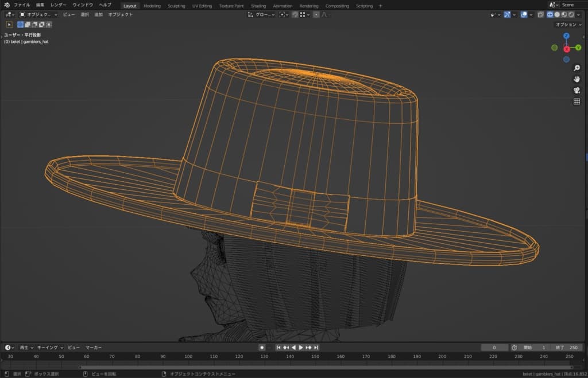Viewport: 588px width, 378px height.
Task: Toggle X-ray display in viewport header
Action: pos(540,15)
